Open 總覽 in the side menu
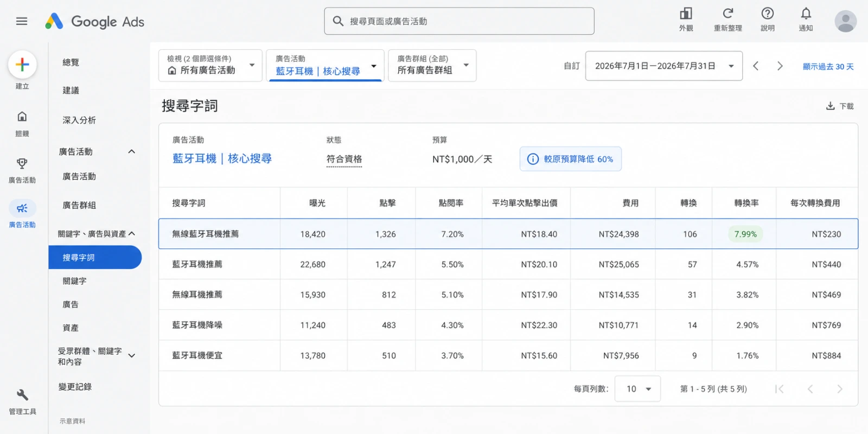This screenshot has height=434, width=868. pos(71,62)
